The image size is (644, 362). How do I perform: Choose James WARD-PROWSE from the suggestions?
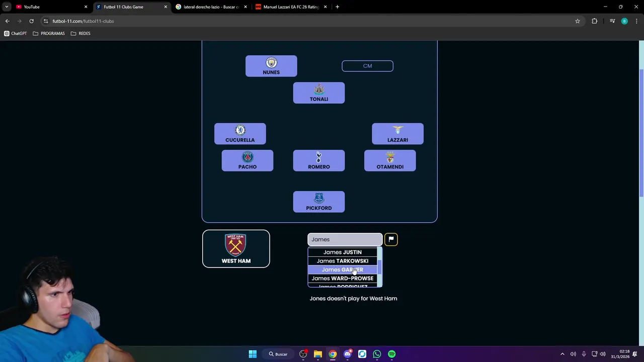tap(343, 278)
